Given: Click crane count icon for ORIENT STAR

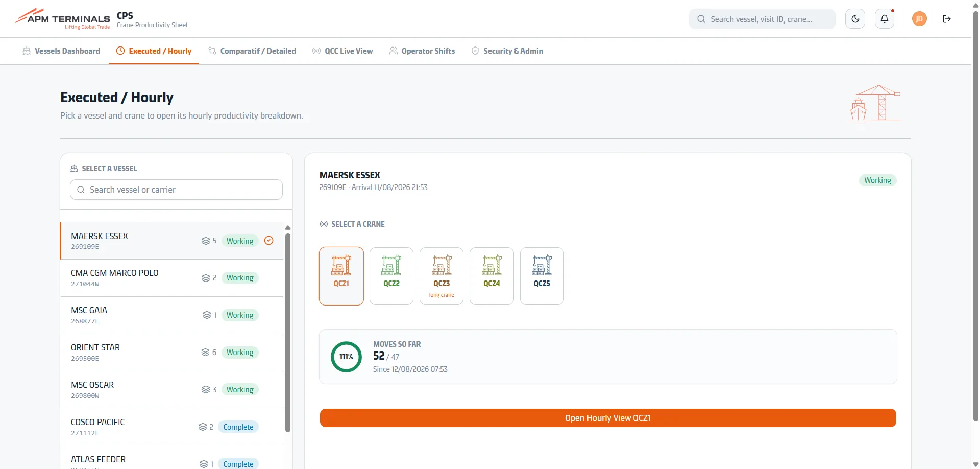Looking at the screenshot, I should click(x=205, y=353).
